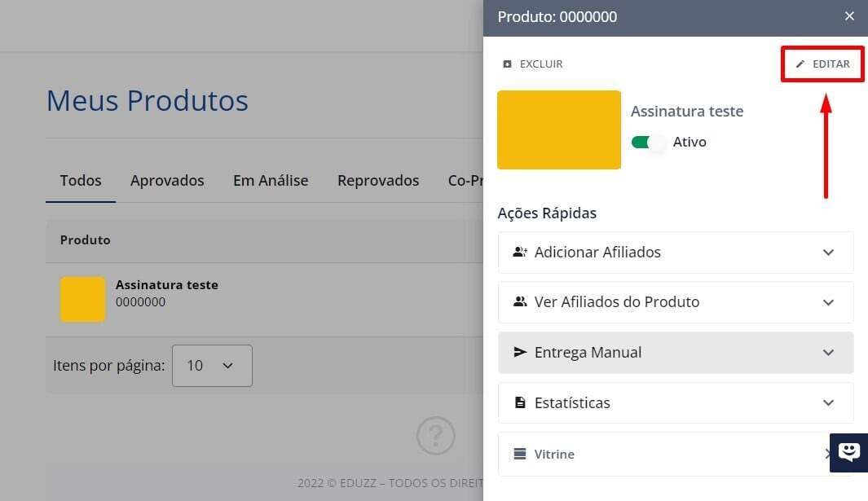This screenshot has height=501, width=868.
Task: Switch to the Aprovados tab
Action: click(167, 181)
